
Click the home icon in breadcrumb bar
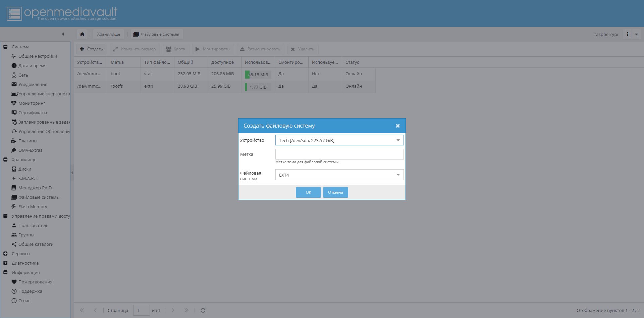(x=82, y=34)
